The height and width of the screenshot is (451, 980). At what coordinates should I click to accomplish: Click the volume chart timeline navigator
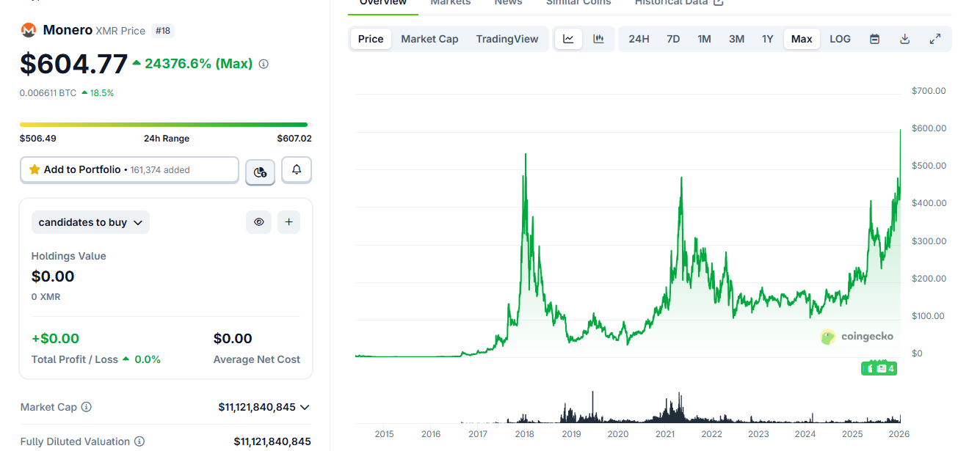coord(628,406)
